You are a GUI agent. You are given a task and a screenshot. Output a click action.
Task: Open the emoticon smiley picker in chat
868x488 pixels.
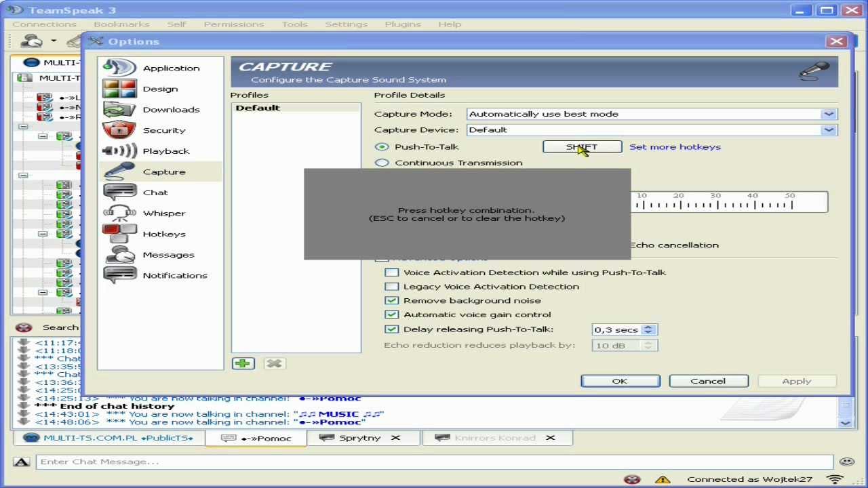click(x=846, y=462)
